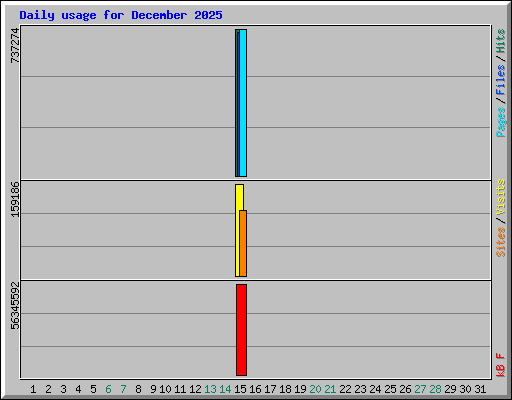Screen dimensions: 512x400
Task: Click day label 16 on x-axis
Action: pyautogui.click(x=255, y=389)
